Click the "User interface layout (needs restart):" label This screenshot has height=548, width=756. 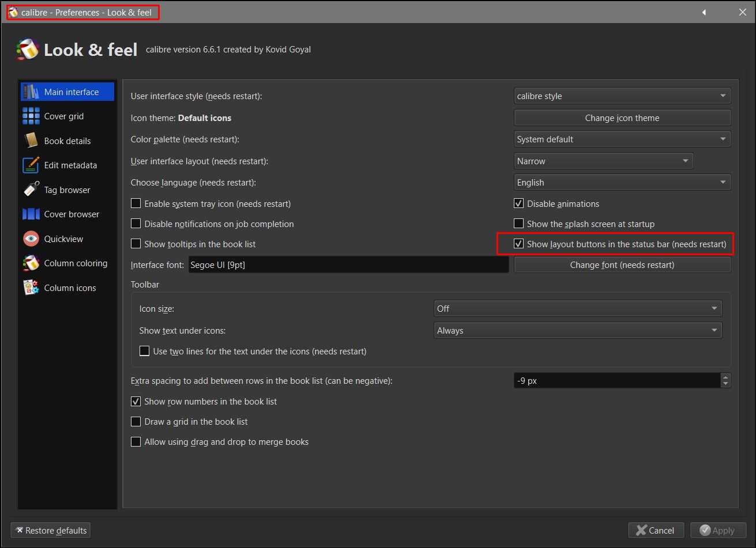pyautogui.click(x=200, y=161)
